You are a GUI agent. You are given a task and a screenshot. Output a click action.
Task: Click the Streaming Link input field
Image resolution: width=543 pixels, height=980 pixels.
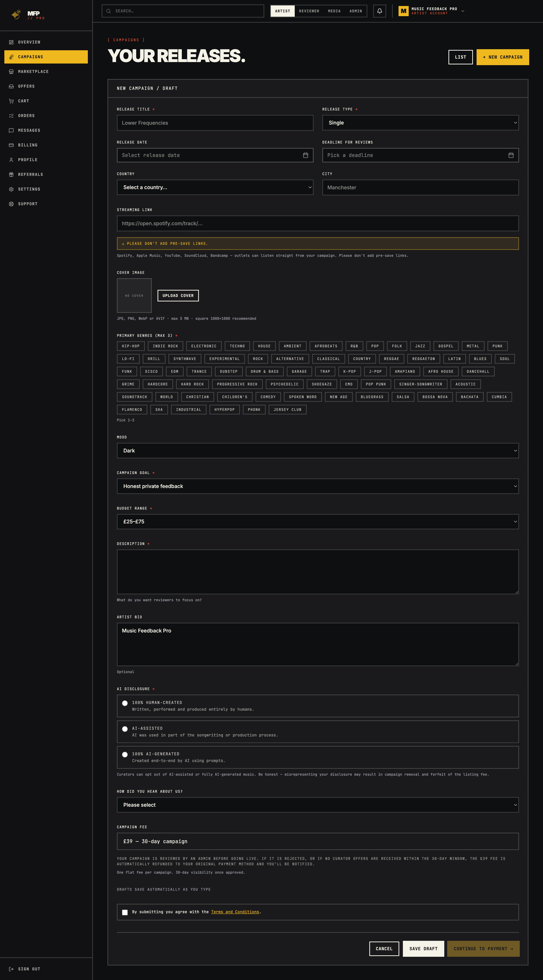318,223
